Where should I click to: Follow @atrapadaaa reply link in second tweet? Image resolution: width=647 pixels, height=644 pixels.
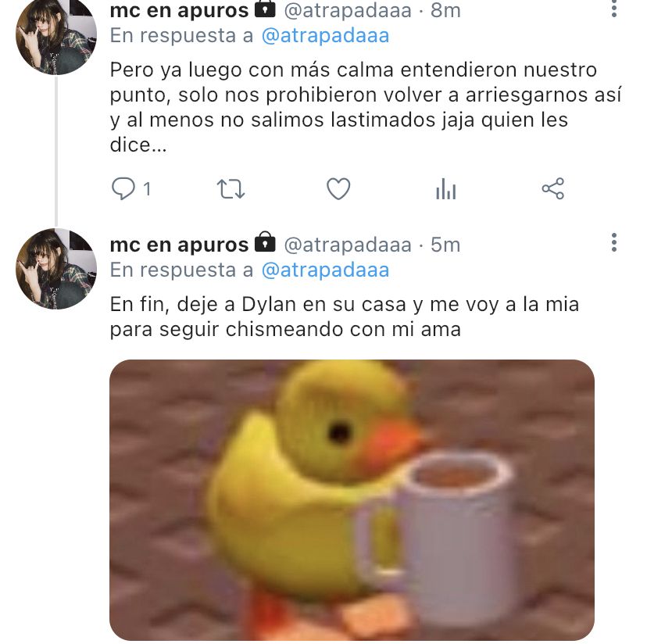coord(326,270)
